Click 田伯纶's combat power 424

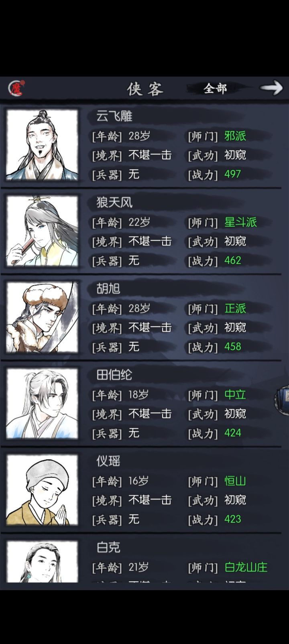click(233, 433)
